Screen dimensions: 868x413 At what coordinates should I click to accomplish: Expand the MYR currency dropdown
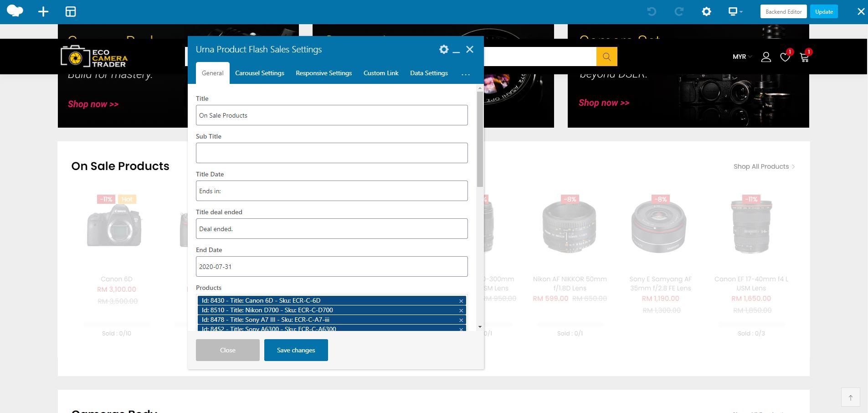tap(742, 57)
